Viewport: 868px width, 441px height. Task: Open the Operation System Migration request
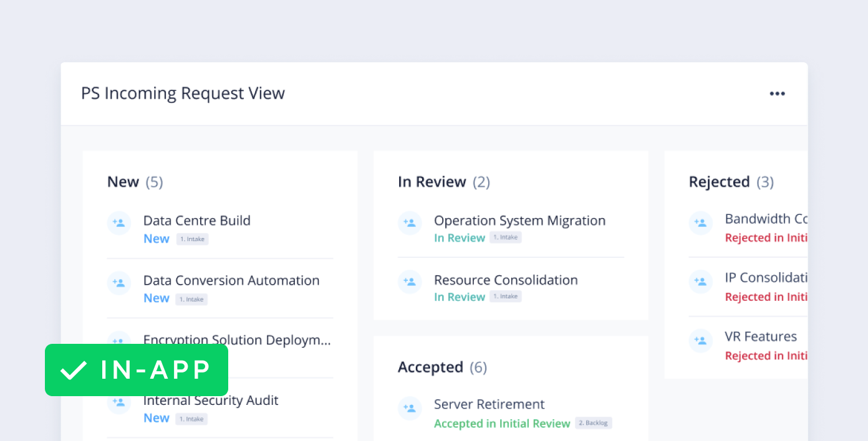point(519,220)
